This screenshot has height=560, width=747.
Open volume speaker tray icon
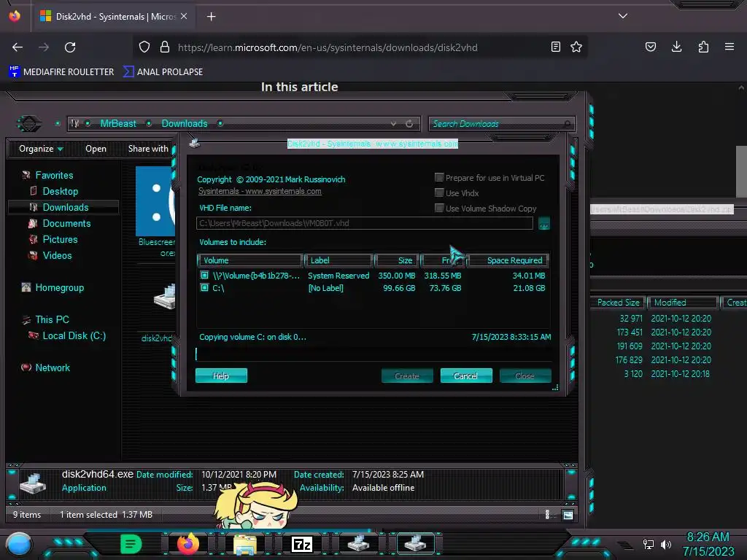(x=665, y=544)
